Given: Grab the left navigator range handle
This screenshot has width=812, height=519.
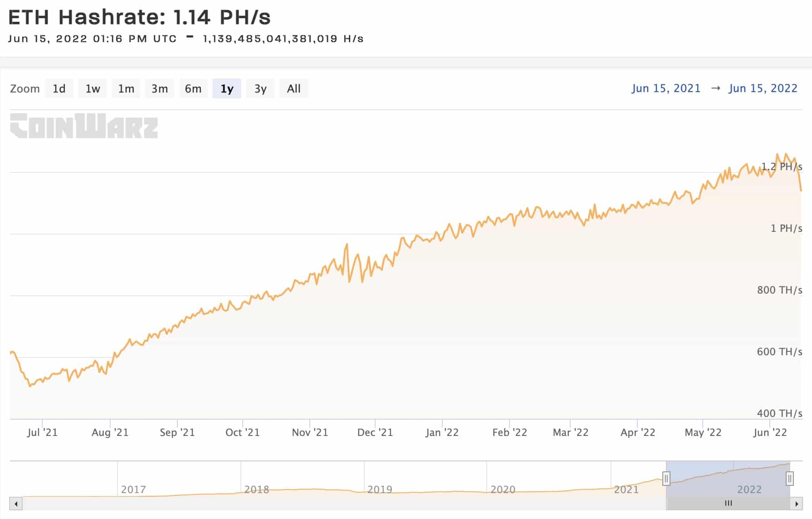Looking at the screenshot, I should 666,478.
